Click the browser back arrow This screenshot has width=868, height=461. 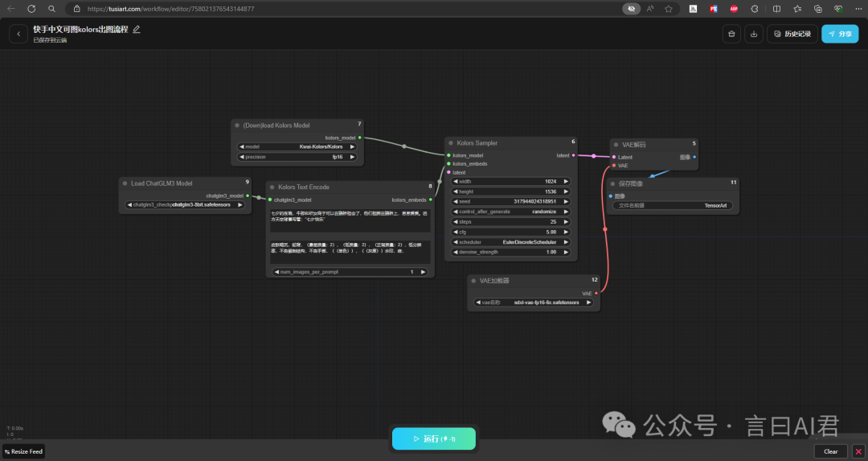coord(10,9)
